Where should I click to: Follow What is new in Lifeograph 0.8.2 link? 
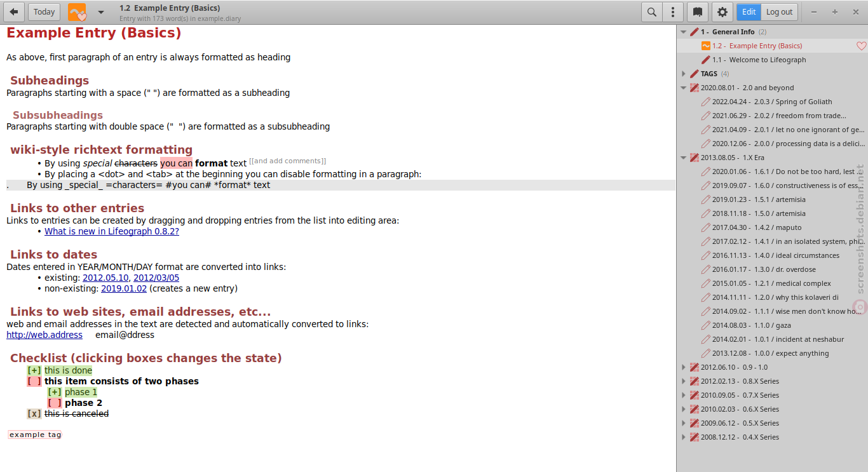click(x=112, y=231)
